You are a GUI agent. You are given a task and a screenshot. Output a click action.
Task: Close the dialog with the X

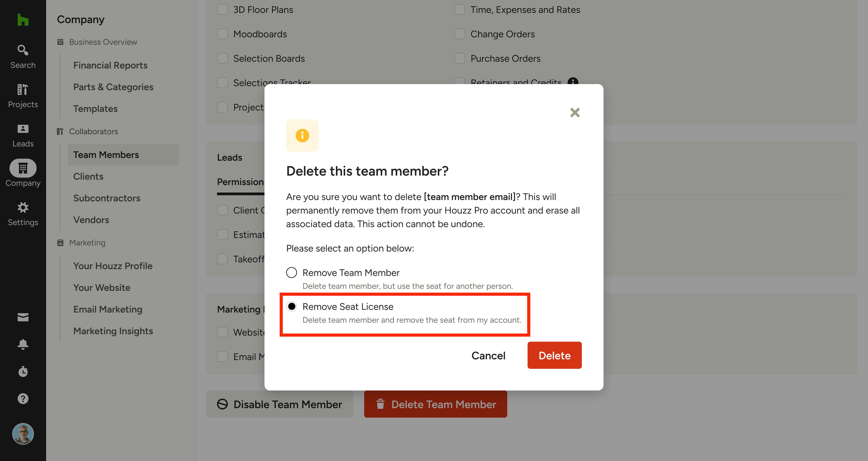(575, 113)
